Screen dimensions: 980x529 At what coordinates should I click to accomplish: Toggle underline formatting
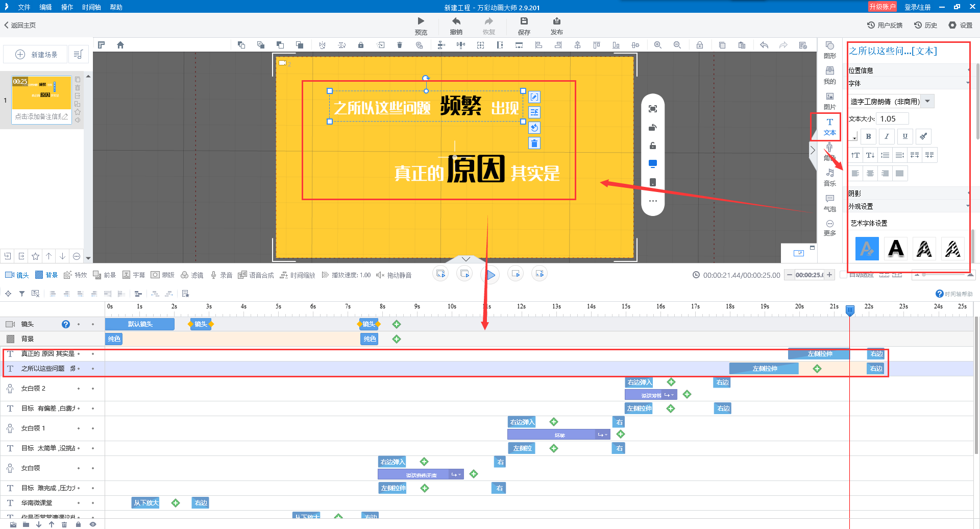click(x=905, y=136)
